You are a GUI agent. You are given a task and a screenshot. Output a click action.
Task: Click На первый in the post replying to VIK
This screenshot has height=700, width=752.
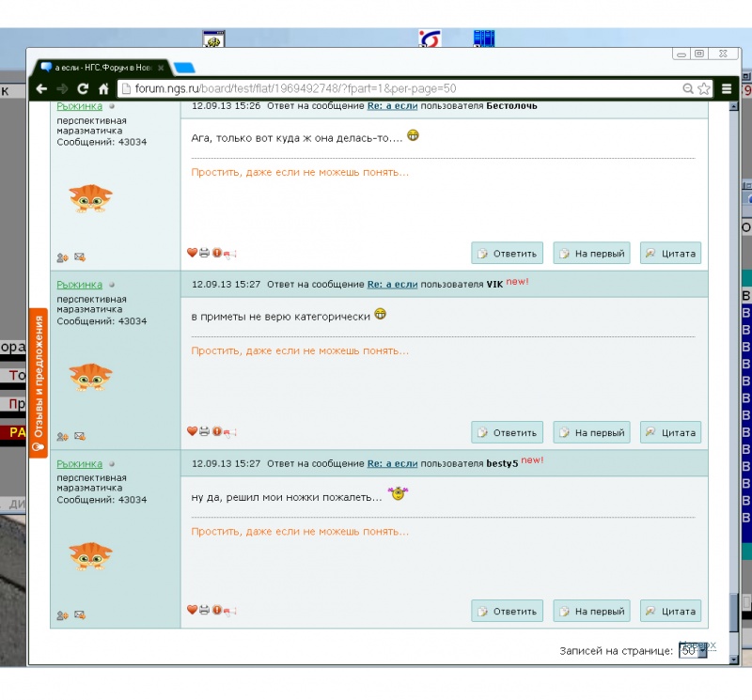[x=591, y=432]
